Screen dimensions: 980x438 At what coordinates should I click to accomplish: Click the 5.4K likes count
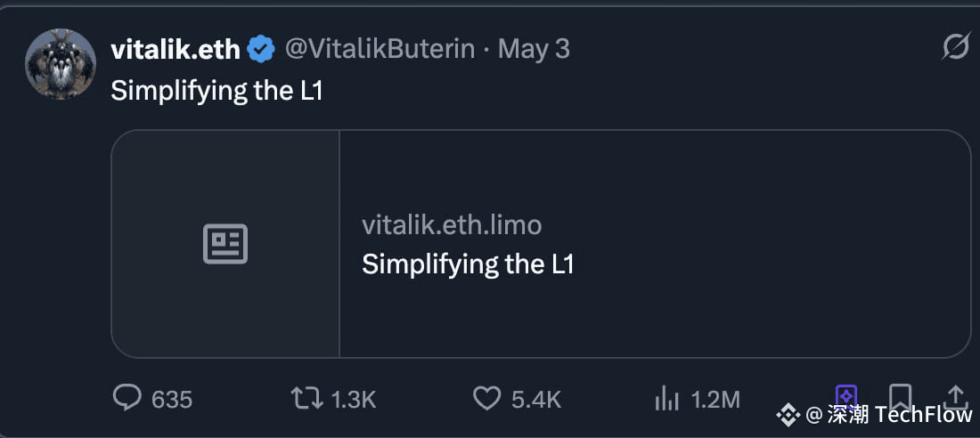pyautogui.click(x=536, y=399)
